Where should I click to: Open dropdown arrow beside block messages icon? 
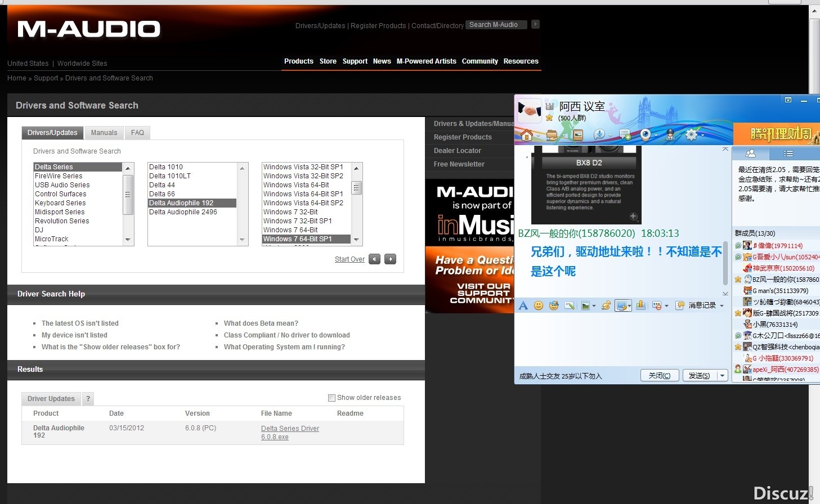[666, 306]
